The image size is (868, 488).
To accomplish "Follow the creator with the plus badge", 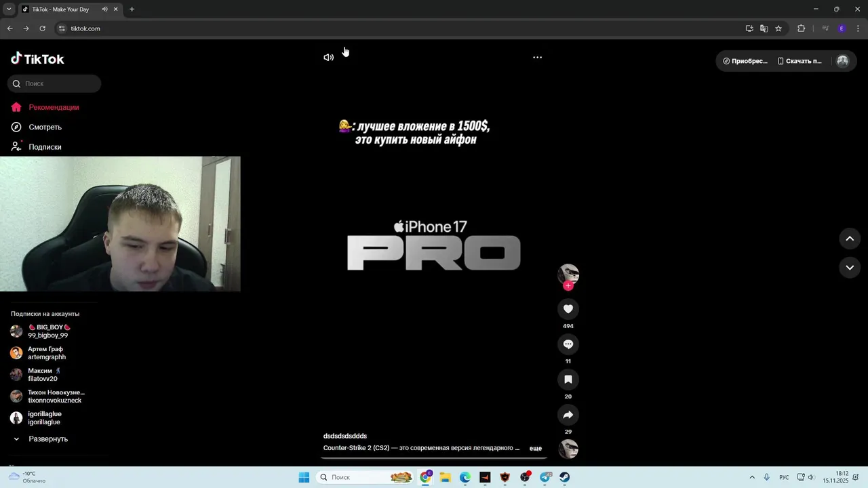I will [x=568, y=286].
